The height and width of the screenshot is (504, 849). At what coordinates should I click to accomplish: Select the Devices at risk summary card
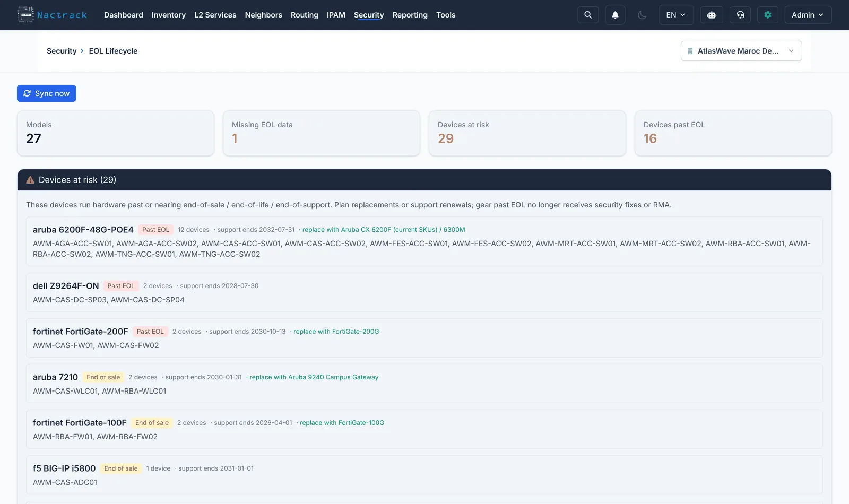point(527,133)
